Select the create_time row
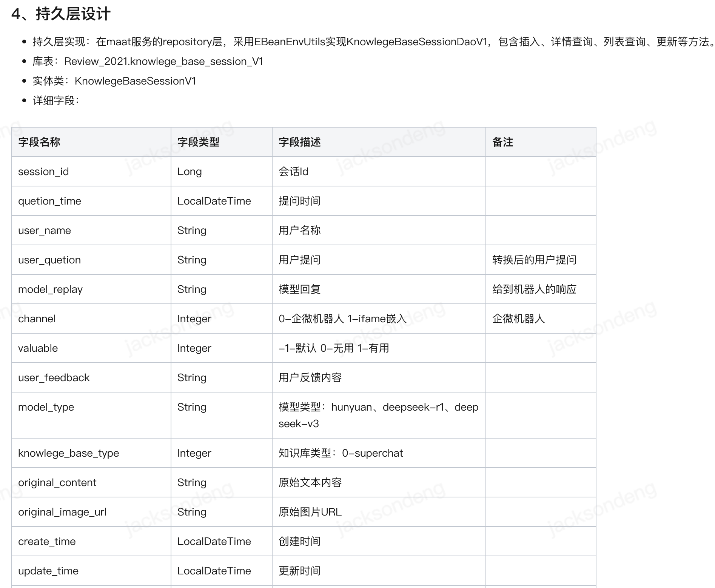The image size is (715, 588). coord(47,541)
